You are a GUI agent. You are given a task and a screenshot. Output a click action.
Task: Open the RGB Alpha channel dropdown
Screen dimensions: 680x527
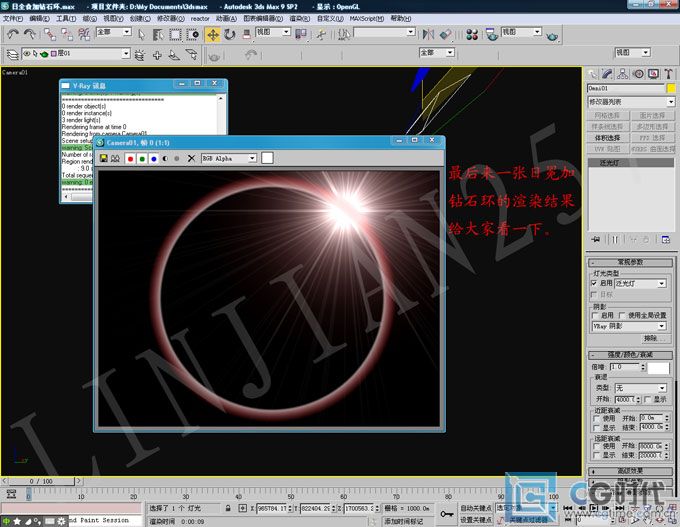click(229, 159)
